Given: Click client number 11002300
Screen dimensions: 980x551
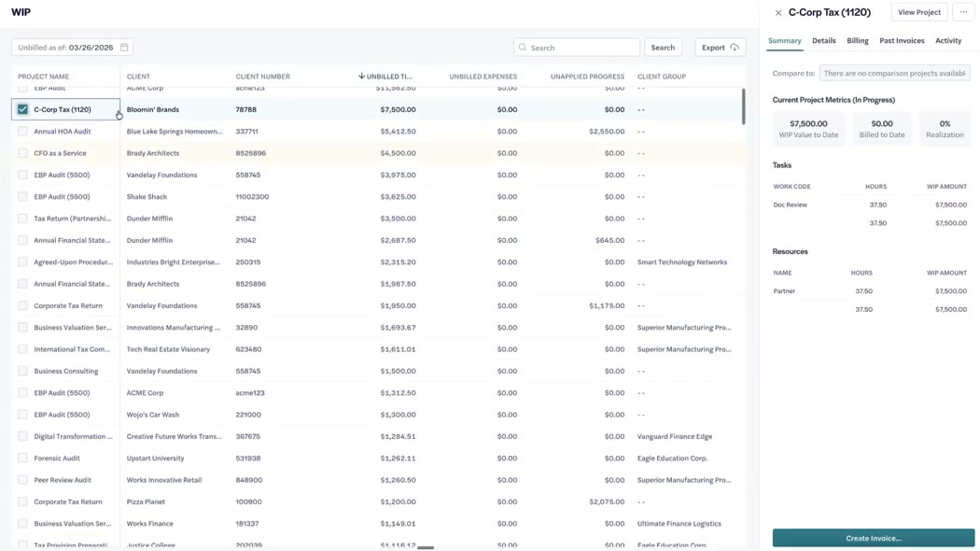Looking at the screenshot, I should pos(252,196).
